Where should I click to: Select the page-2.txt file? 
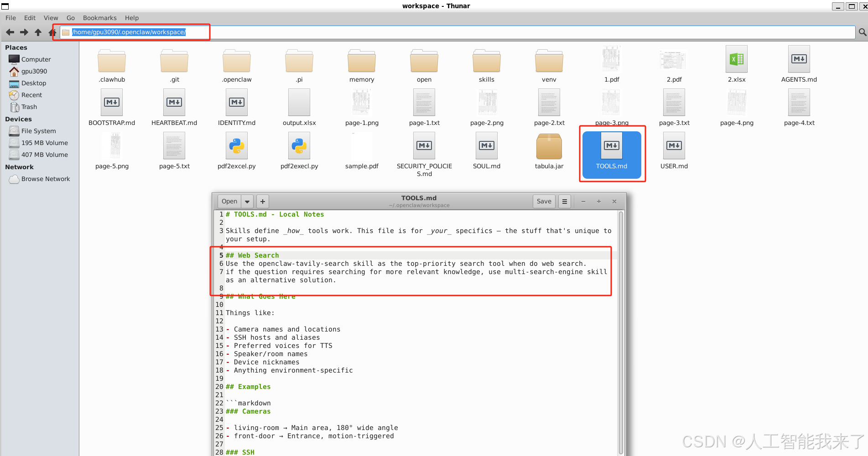[549, 102]
